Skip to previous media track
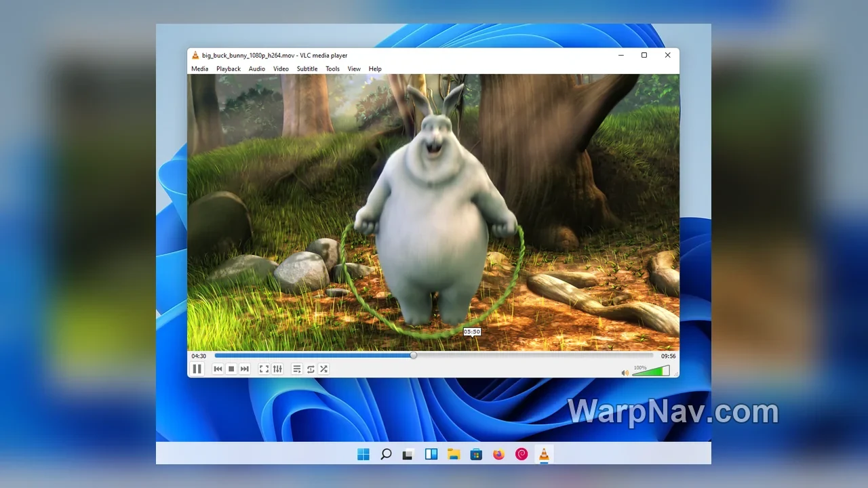868x488 pixels. pyautogui.click(x=218, y=369)
